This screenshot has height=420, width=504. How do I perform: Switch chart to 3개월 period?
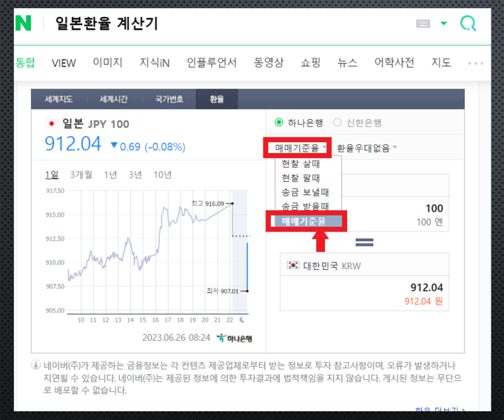click(x=81, y=175)
